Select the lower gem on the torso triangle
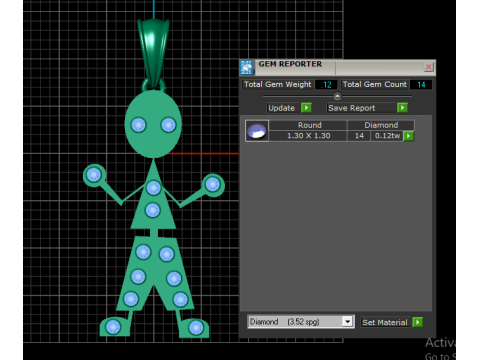This screenshot has height=360, width=480. [153, 210]
